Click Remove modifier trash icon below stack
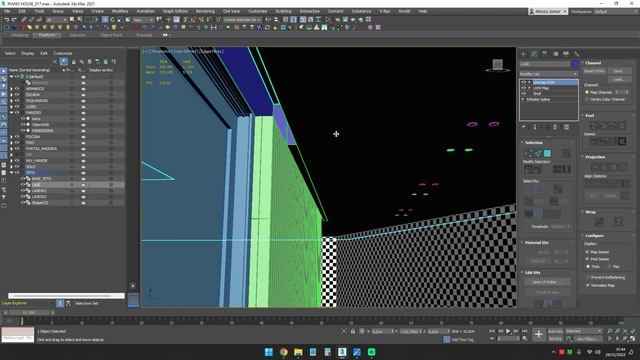 pos(555,127)
